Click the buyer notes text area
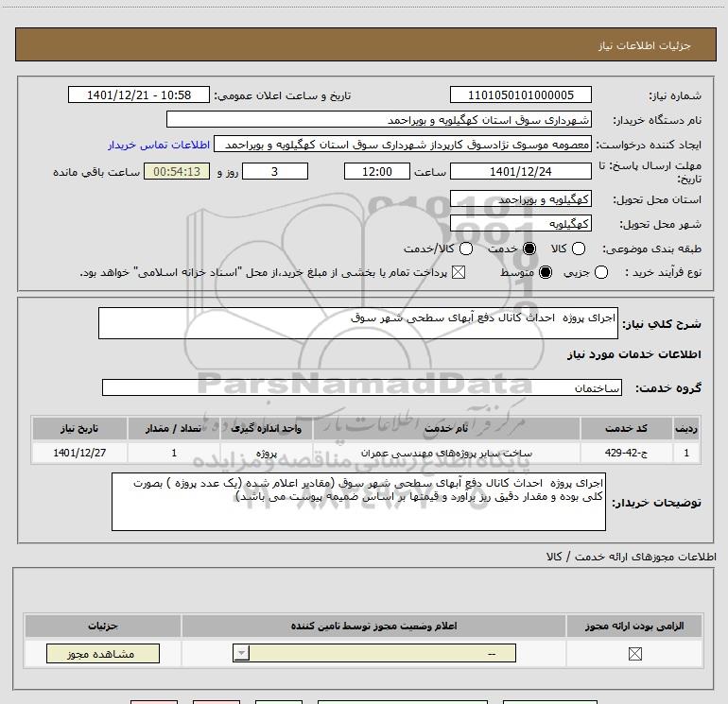The height and width of the screenshot is (704, 728). 358,502
